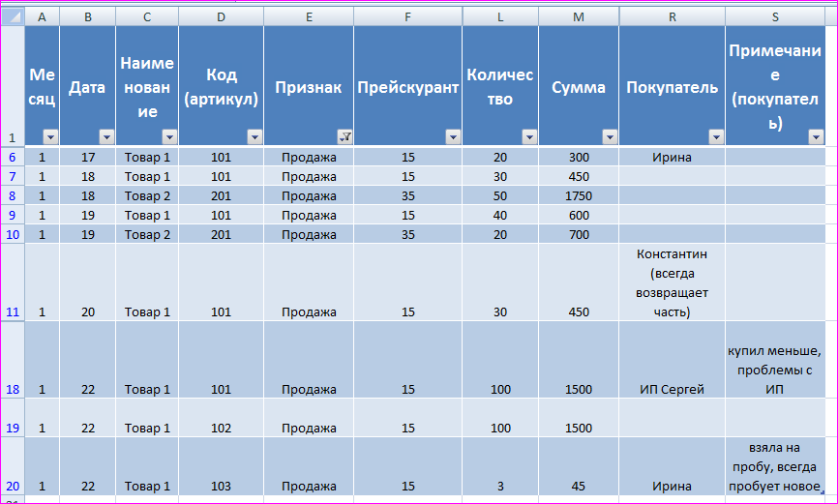
Task: Click the cell with sum 700
Action: (x=579, y=234)
